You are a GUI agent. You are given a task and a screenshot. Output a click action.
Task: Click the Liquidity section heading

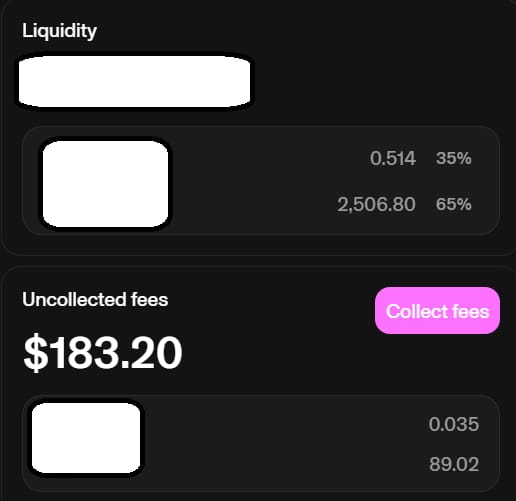[x=59, y=31]
